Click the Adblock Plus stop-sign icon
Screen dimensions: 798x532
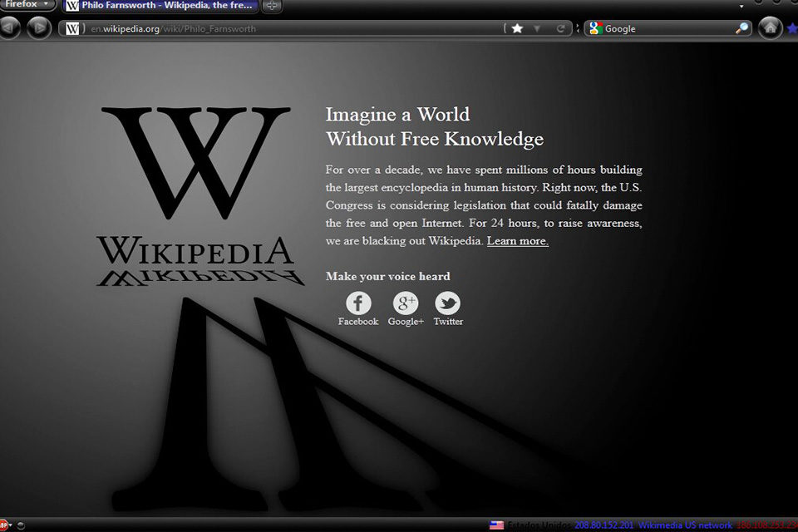pos(3,525)
